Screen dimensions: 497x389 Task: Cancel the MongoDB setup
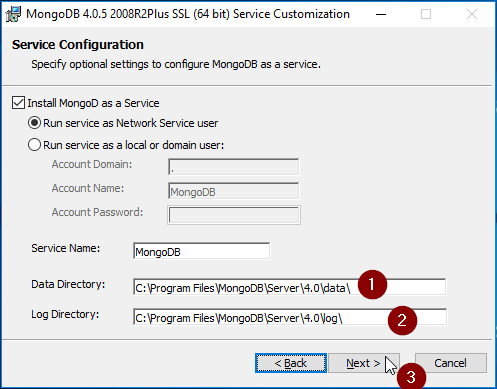click(451, 363)
